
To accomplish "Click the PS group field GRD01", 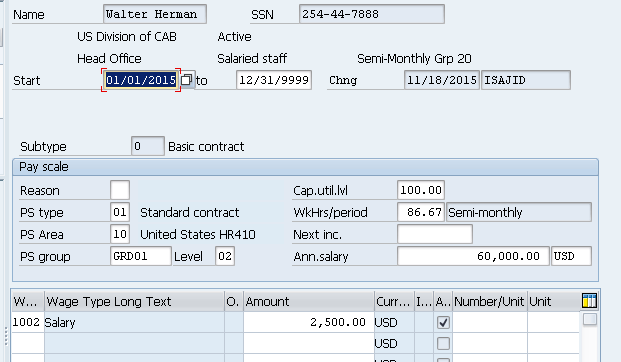I will pos(141,256).
